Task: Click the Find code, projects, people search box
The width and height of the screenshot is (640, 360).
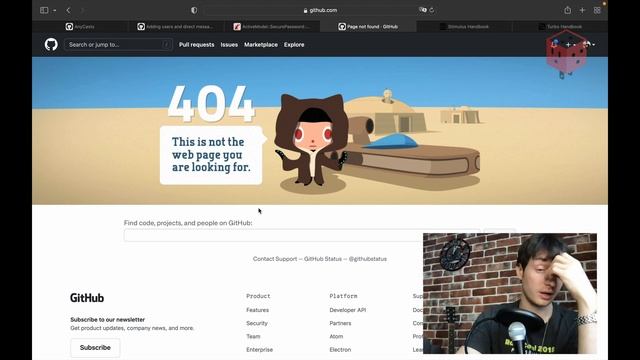Action: [x=302, y=236]
